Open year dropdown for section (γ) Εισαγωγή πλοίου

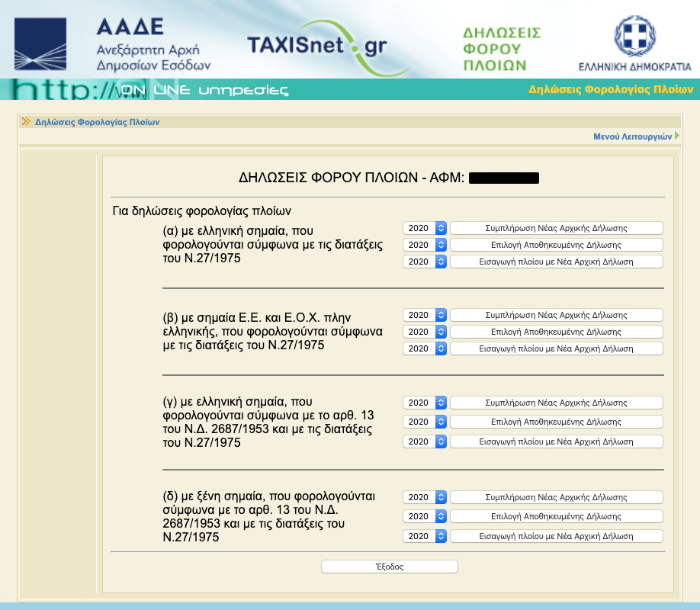(425, 441)
